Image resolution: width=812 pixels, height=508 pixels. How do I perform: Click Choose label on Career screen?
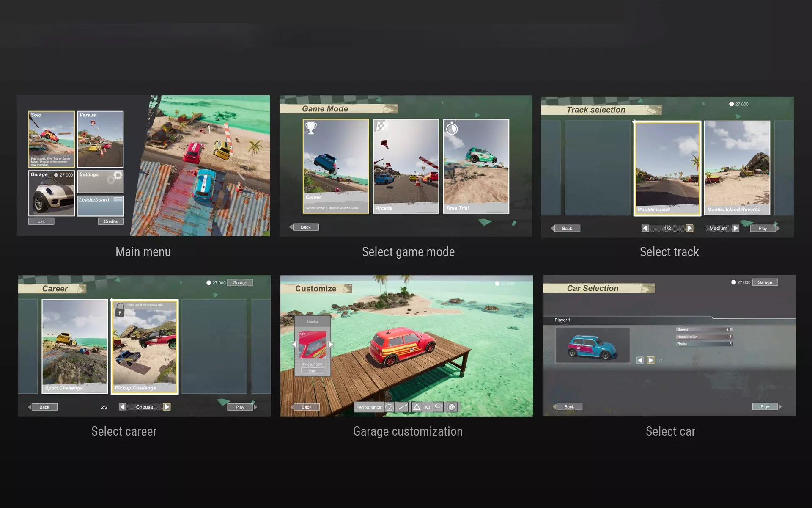tap(145, 407)
